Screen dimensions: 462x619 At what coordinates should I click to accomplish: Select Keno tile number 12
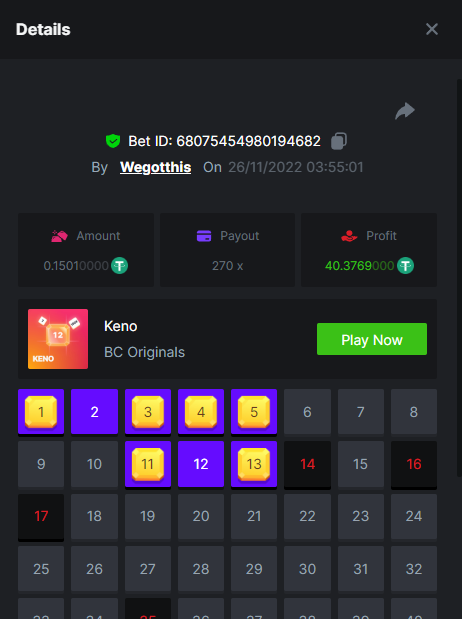coord(201,464)
